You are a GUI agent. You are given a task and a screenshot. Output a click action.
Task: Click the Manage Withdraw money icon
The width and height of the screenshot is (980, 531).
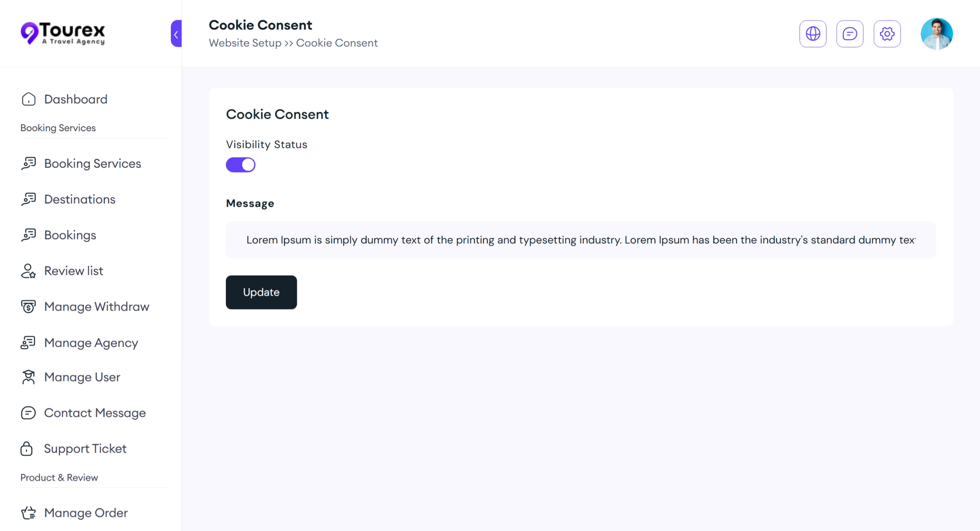pyautogui.click(x=29, y=306)
